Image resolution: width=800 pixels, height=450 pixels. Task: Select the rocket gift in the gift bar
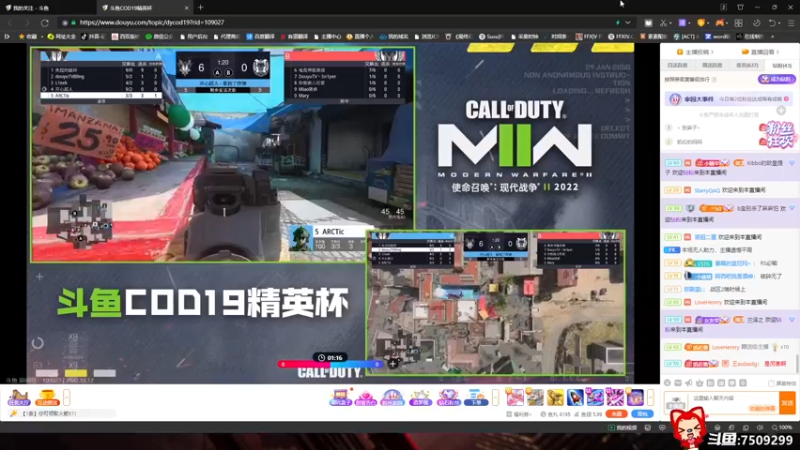pos(575,397)
